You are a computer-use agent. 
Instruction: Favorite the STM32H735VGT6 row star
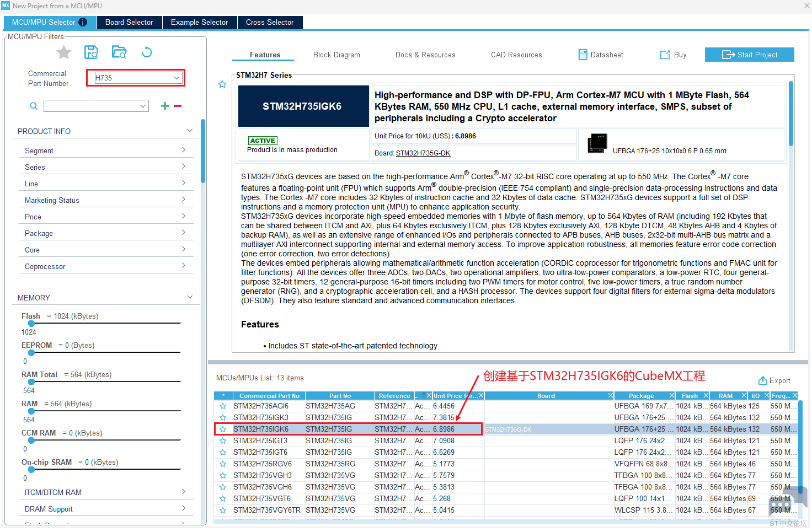[223, 498]
